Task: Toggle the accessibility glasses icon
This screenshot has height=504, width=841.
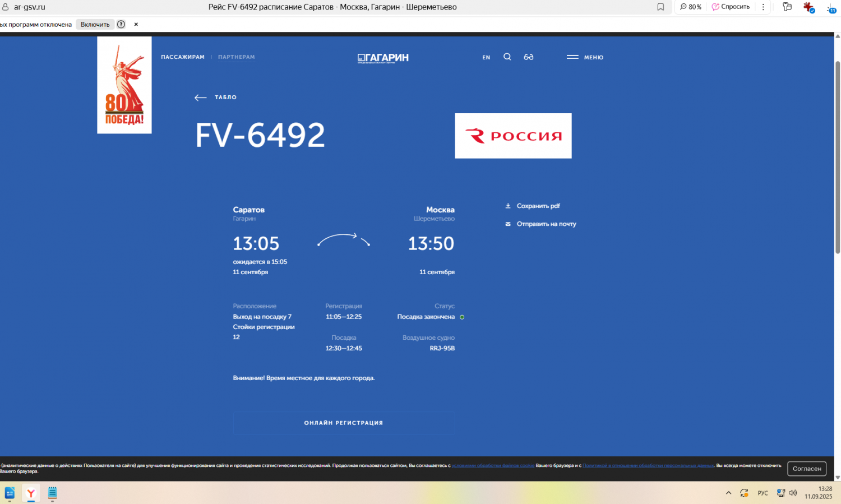Action: pos(529,57)
